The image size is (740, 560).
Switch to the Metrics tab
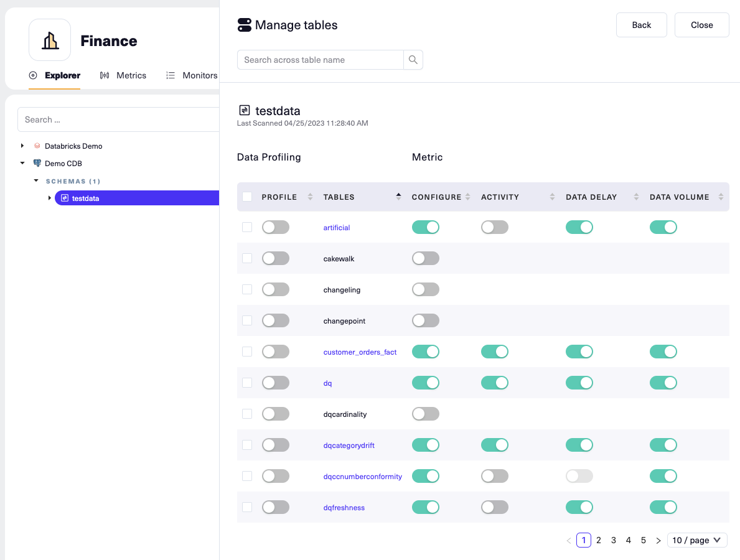(x=123, y=75)
